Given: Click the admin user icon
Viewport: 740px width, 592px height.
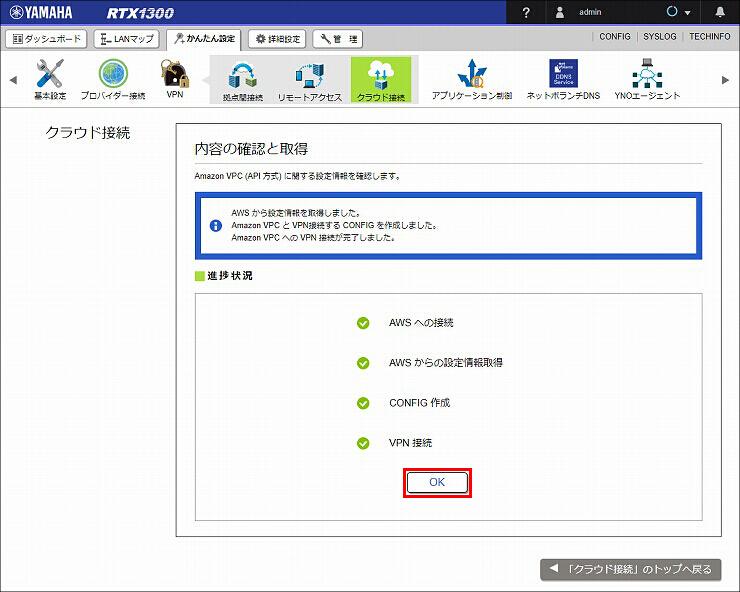Looking at the screenshot, I should 560,12.
